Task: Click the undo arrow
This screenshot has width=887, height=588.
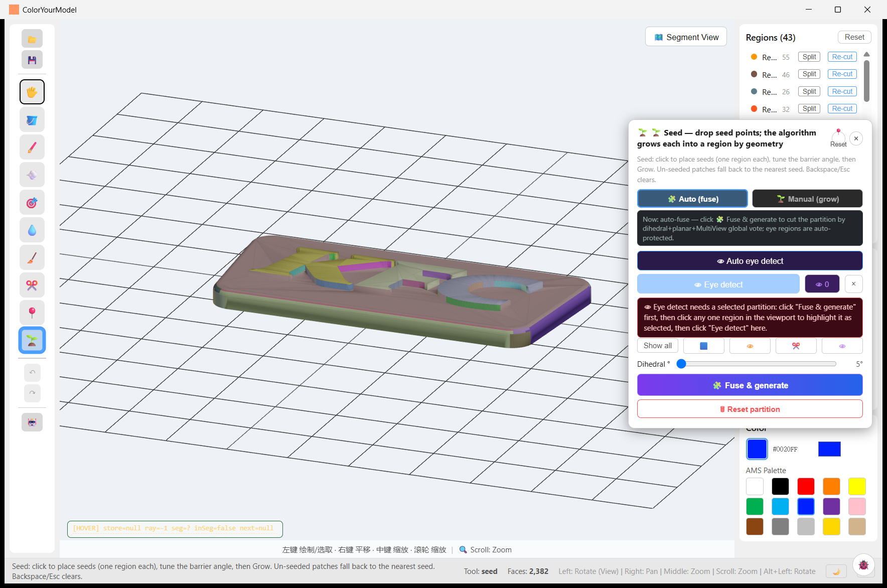Action: pos(32,372)
